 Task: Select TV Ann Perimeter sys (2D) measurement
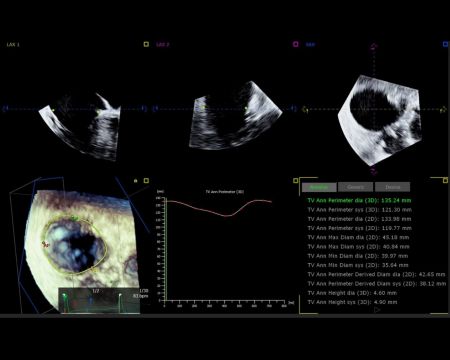tap(360, 228)
